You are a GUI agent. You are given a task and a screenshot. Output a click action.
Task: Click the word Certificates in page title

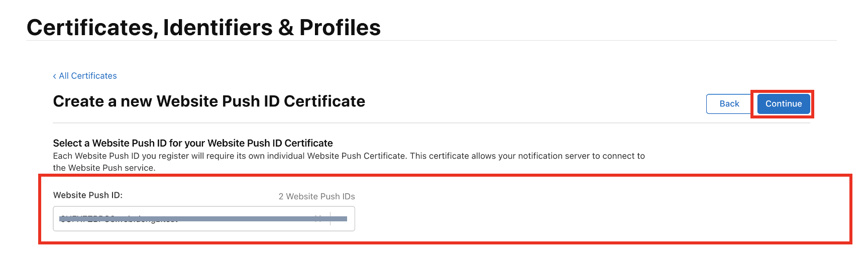tap(92, 28)
